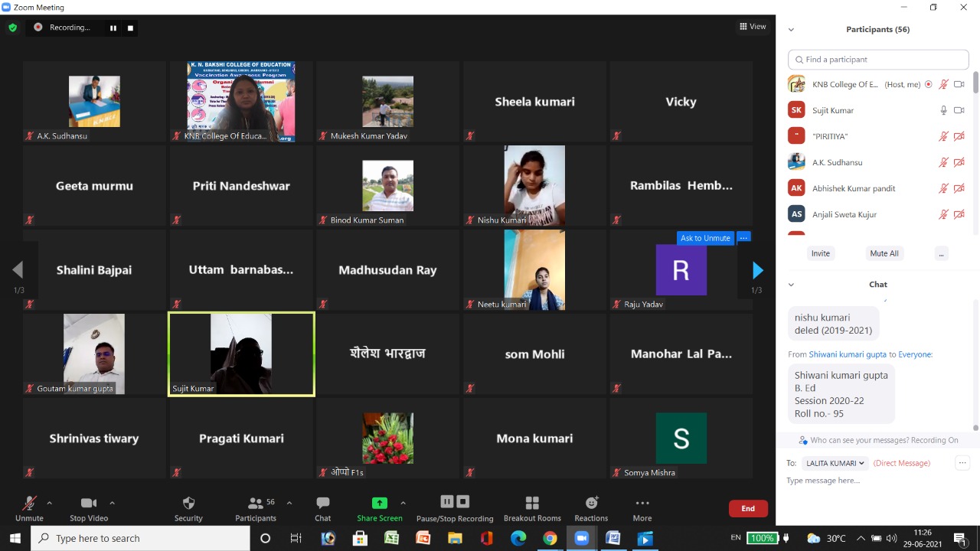980x551 pixels.
Task: Select Abhishek Kumar pandit in participants list
Action: point(878,188)
